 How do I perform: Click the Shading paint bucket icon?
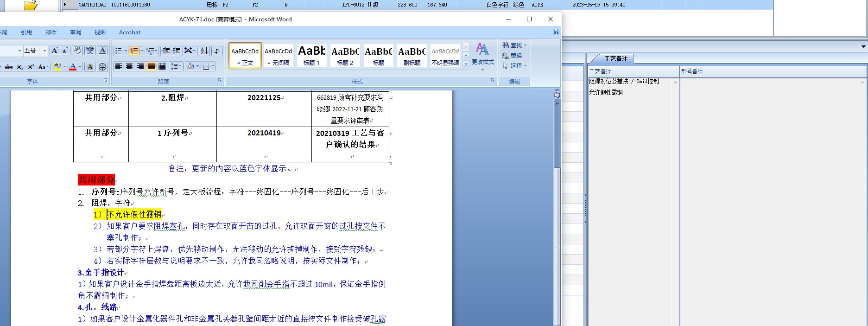click(190, 67)
